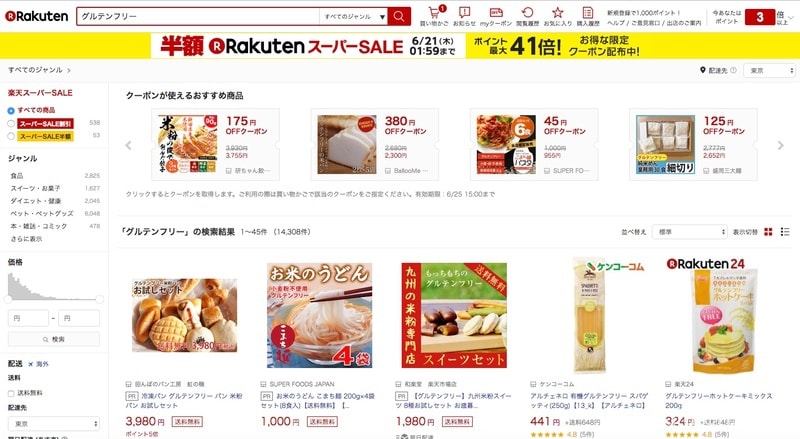Select ダイエット・健康 genre category
The width and height of the screenshot is (800, 439).
coord(36,201)
